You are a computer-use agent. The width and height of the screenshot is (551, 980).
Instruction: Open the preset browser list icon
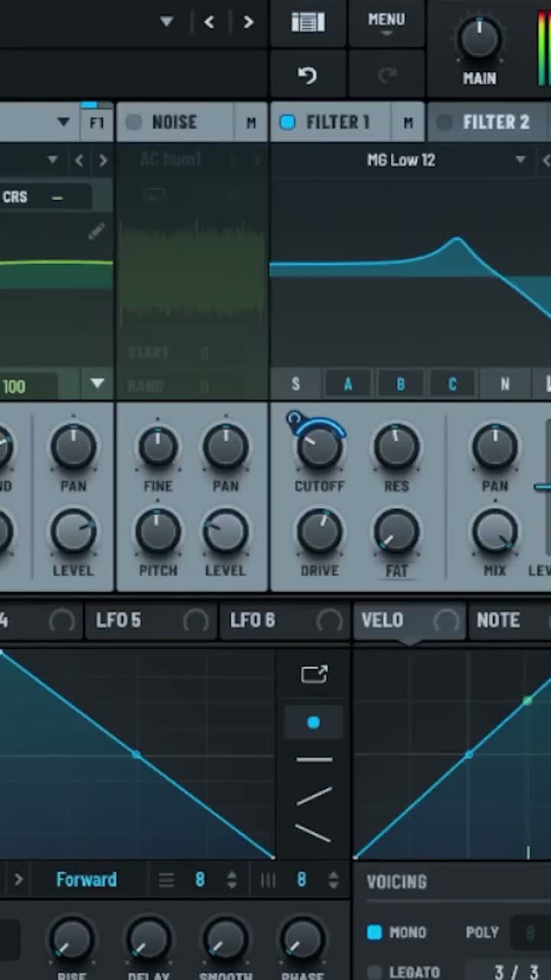point(308,22)
